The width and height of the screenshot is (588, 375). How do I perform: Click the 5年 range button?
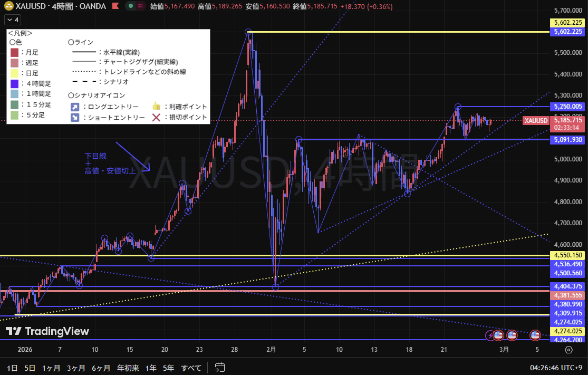168,368
